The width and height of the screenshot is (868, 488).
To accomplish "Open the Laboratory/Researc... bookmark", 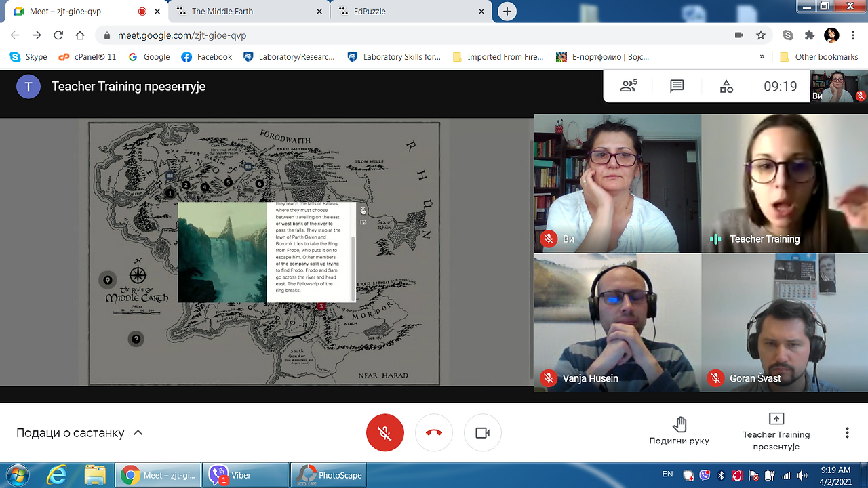I will point(289,57).
